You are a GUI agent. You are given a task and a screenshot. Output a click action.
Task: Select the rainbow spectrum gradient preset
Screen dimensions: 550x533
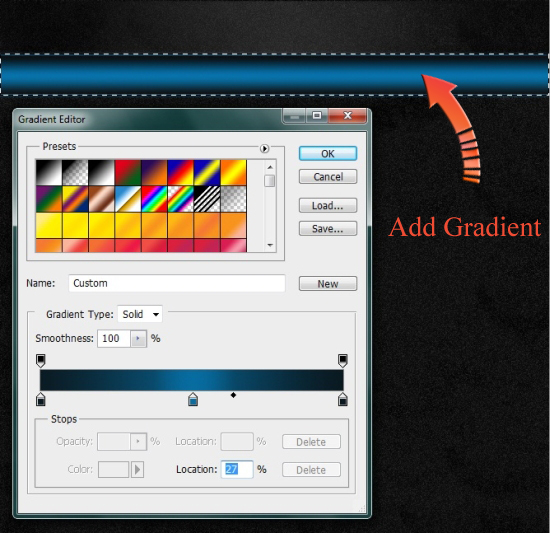(x=154, y=199)
